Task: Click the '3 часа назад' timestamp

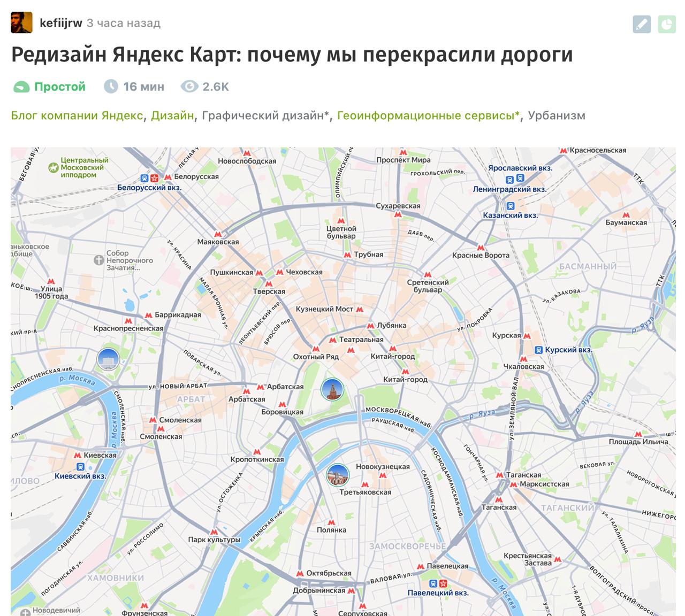Action: pos(124,23)
